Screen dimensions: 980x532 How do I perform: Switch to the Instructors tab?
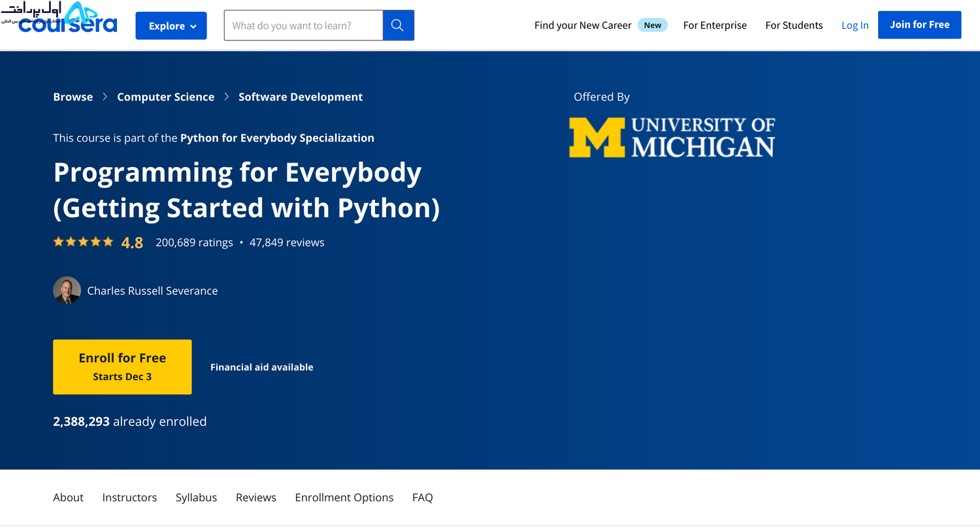[x=129, y=497]
